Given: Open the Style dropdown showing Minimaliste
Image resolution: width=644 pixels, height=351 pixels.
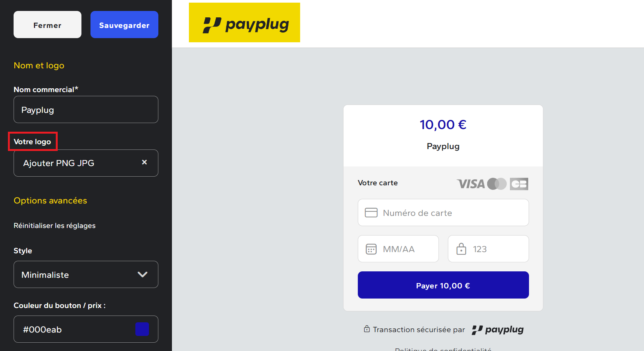Looking at the screenshot, I should pos(86,274).
